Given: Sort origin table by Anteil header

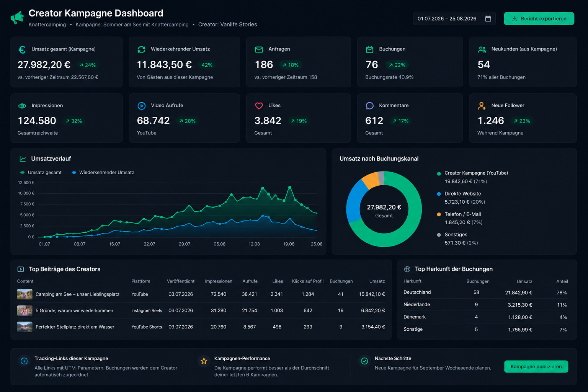Looking at the screenshot, I should [562, 281].
